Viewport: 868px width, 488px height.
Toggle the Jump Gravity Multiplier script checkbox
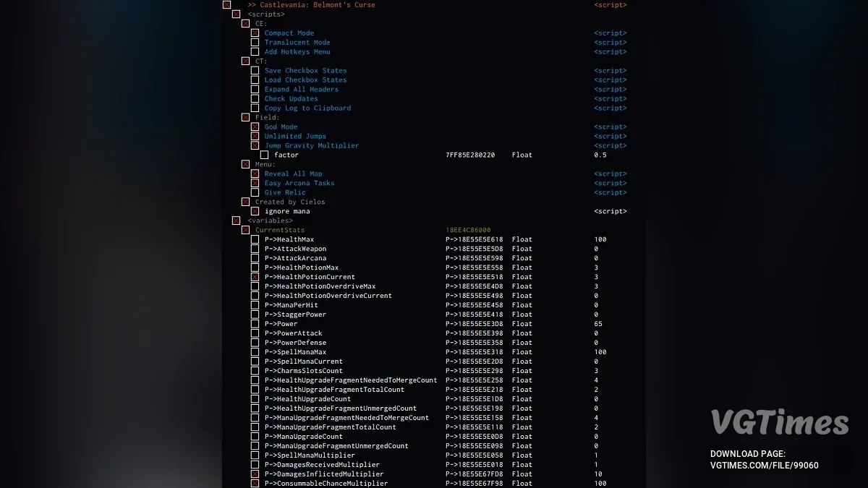255,146
